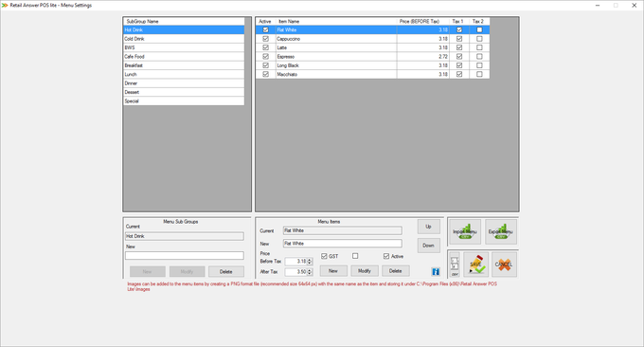Select the Macchiato item name cell
This screenshot has height=347, width=644.
point(336,74)
